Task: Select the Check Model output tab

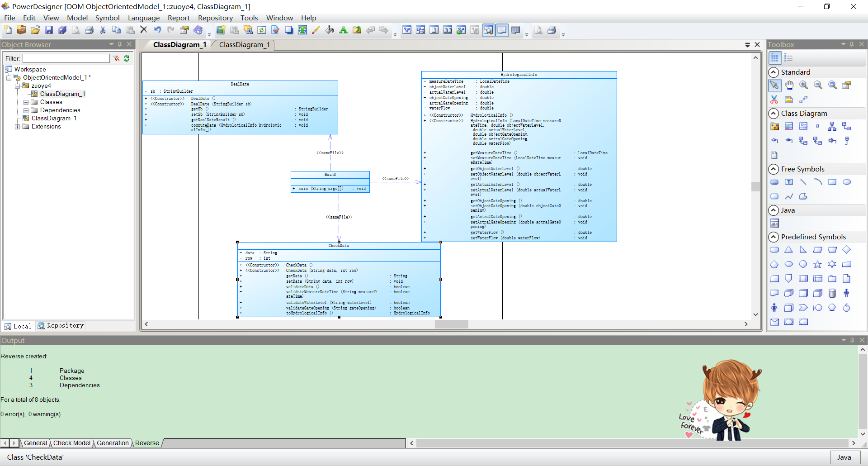Action: pyautogui.click(x=72, y=443)
